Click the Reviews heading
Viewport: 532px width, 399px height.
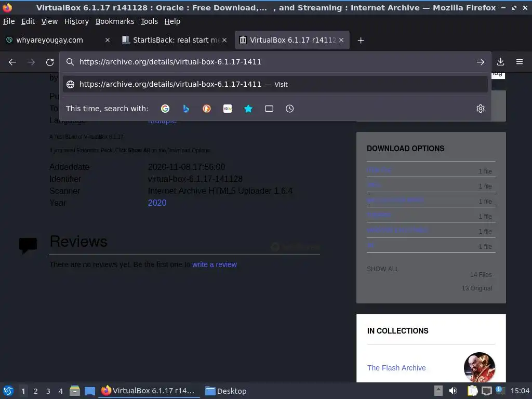pos(78,241)
